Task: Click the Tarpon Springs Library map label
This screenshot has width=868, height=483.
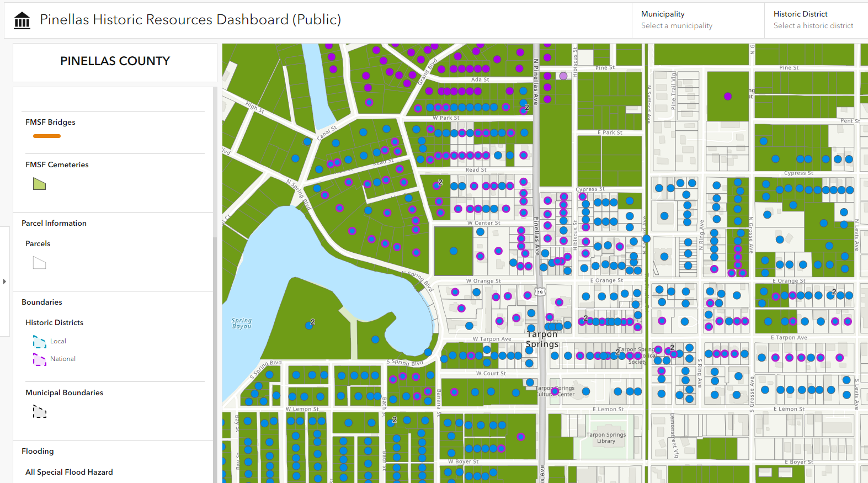Action: 606,438
